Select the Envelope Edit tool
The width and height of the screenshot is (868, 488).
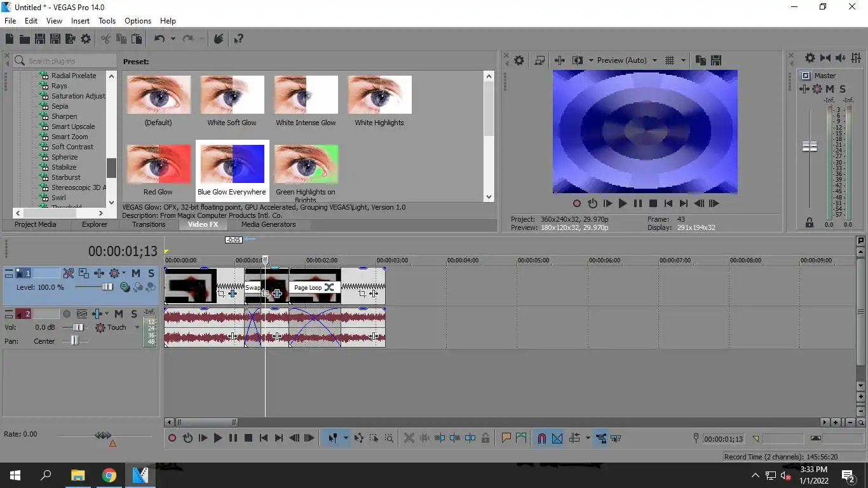359,438
